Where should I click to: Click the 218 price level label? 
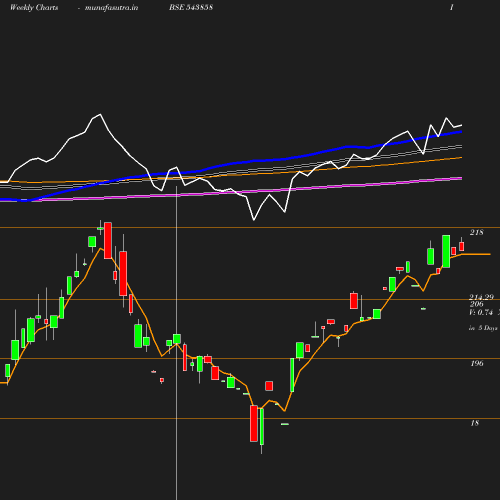pyautogui.click(x=476, y=232)
